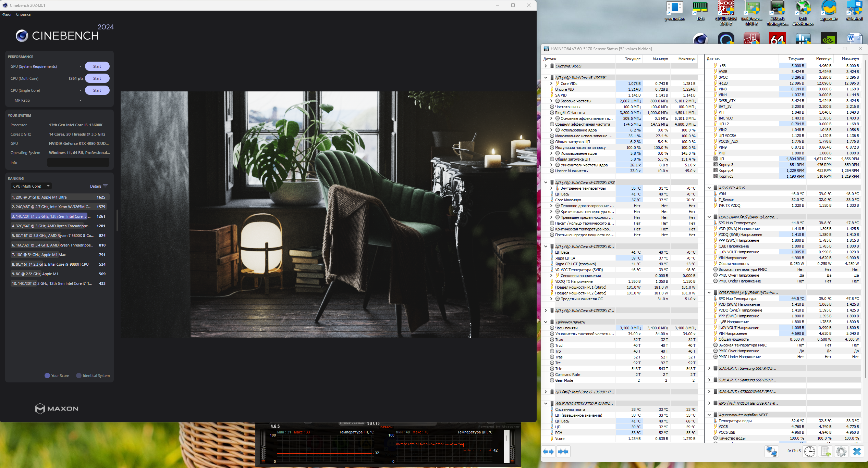Start the CPU (Single Core) benchmark
The image size is (868, 468).
97,90
